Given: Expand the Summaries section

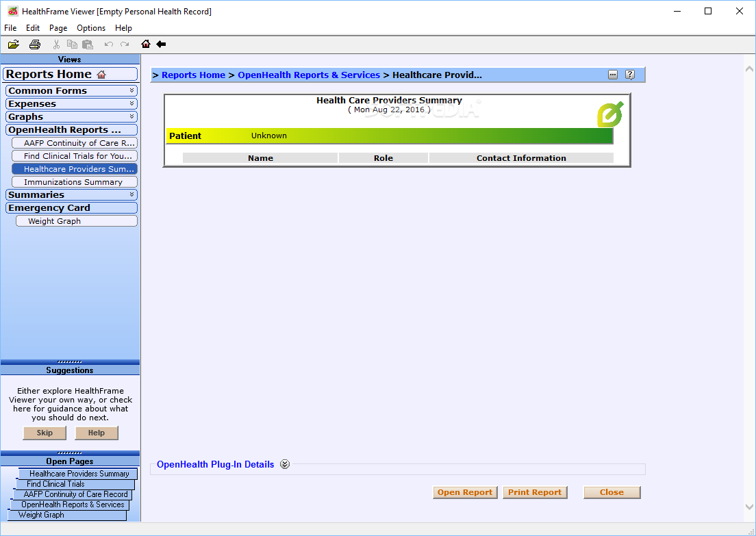Looking at the screenshot, I should pyautogui.click(x=71, y=194).
